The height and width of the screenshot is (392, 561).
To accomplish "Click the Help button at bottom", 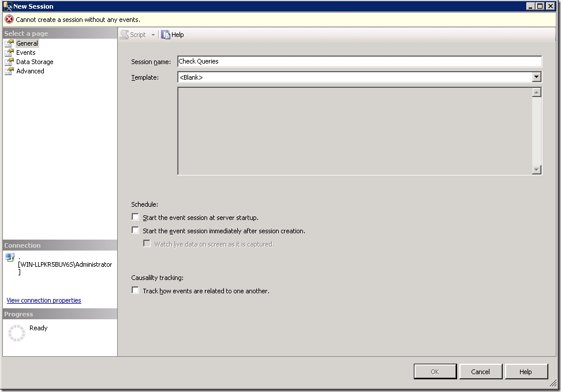I will pos(526,372).
